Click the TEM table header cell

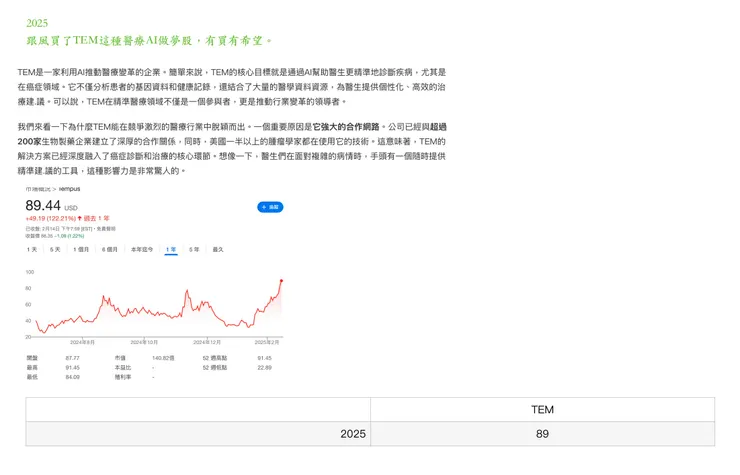542,409
